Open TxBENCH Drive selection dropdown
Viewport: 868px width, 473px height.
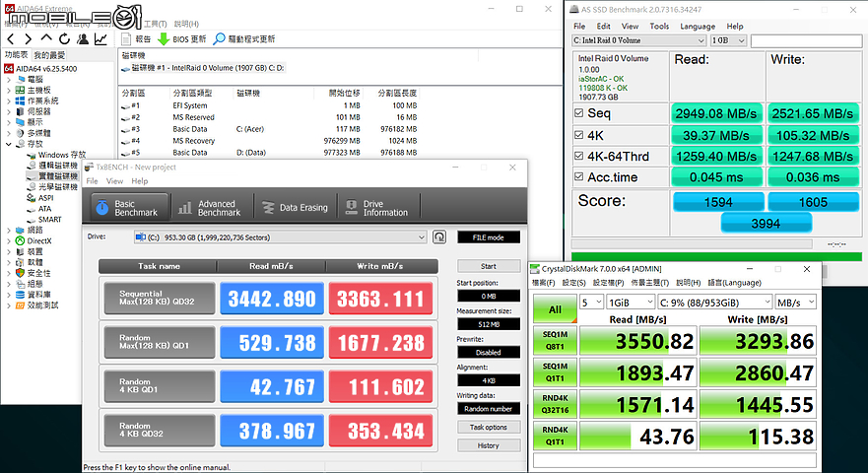[280, 237]
